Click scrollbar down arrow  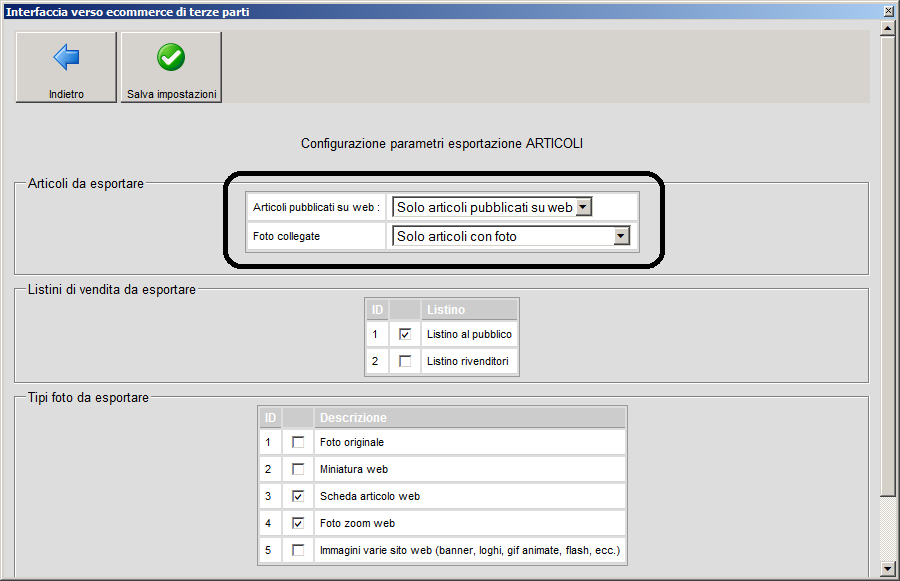click(887, 568)
